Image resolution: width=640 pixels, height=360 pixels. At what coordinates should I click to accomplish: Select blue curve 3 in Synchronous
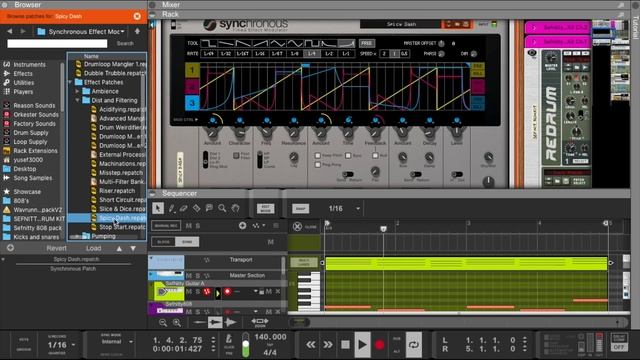click(192, 102)
